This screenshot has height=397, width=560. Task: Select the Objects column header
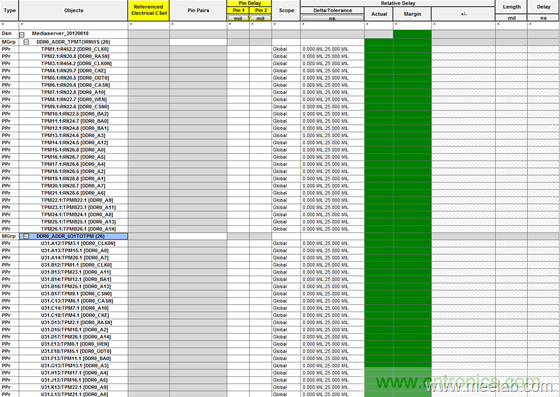[x=73, y=10]
